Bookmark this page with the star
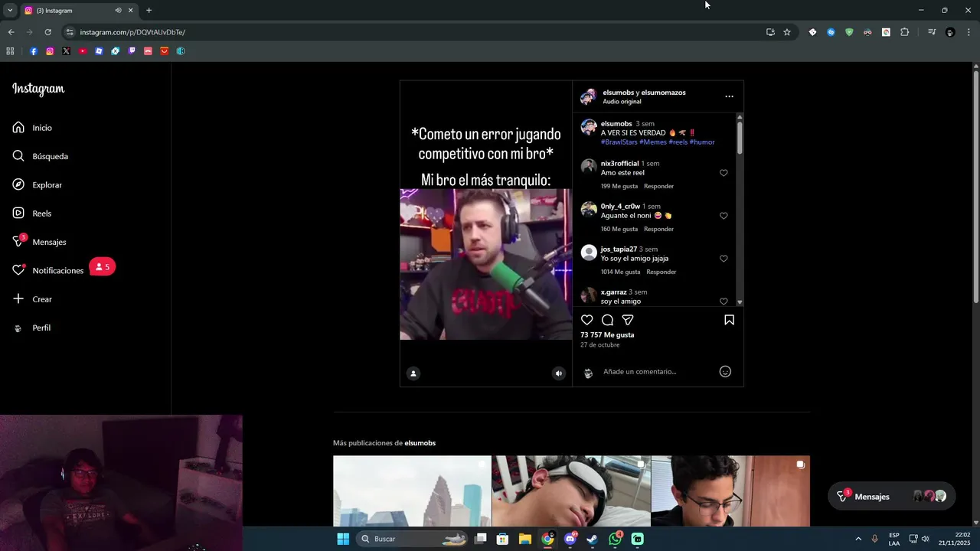This screenshot has width=980, height=551. (x=786, y=32)
